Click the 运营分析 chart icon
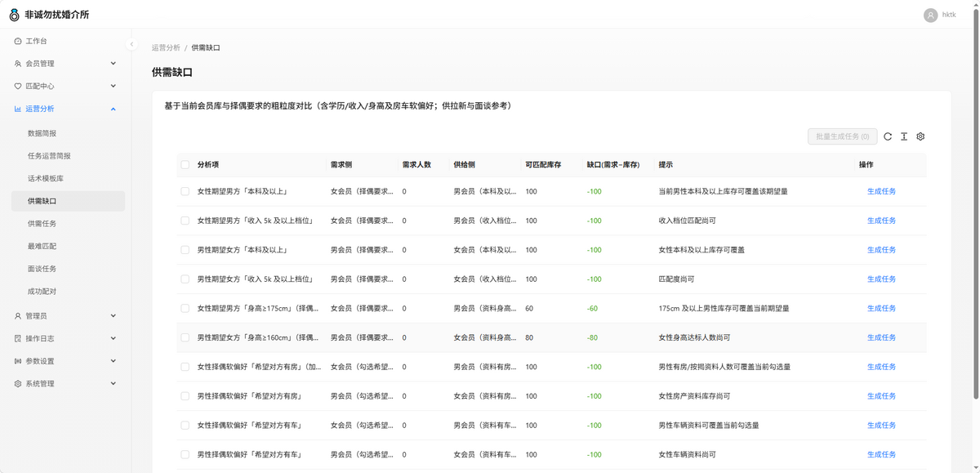This screenshot has height=473, width=980. [x=18, y=109]
